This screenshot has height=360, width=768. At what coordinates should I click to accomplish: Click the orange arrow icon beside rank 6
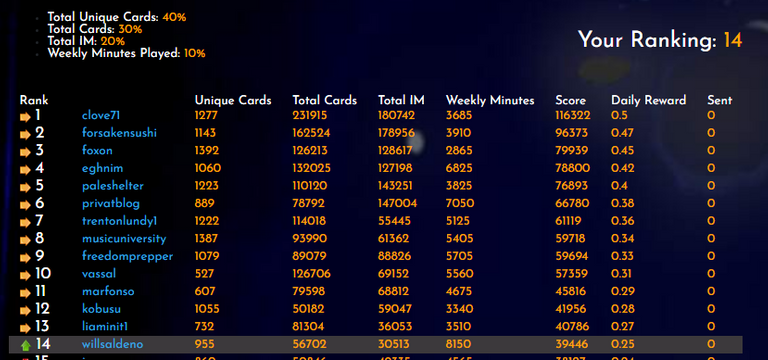[x=25, y=206]
